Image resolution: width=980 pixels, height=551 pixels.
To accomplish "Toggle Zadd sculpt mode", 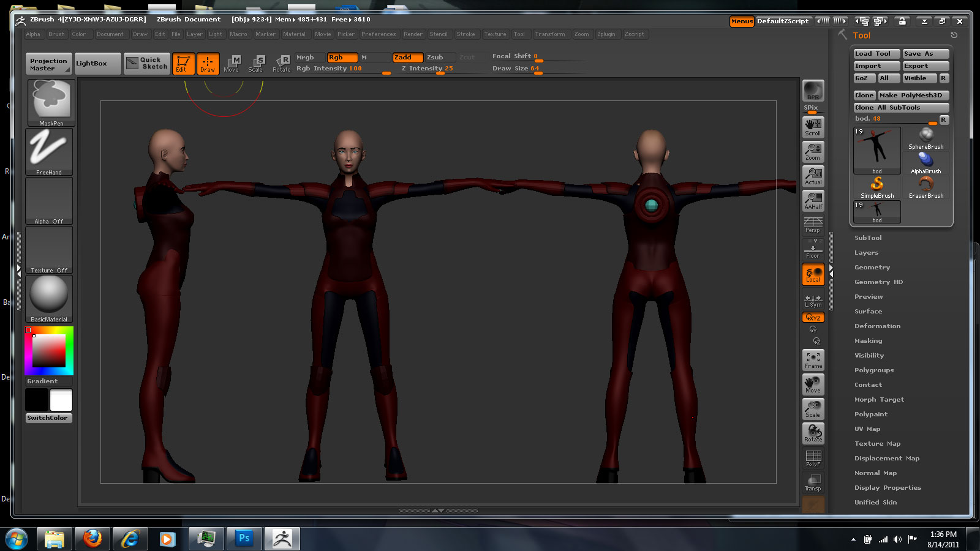I will 408,57.
